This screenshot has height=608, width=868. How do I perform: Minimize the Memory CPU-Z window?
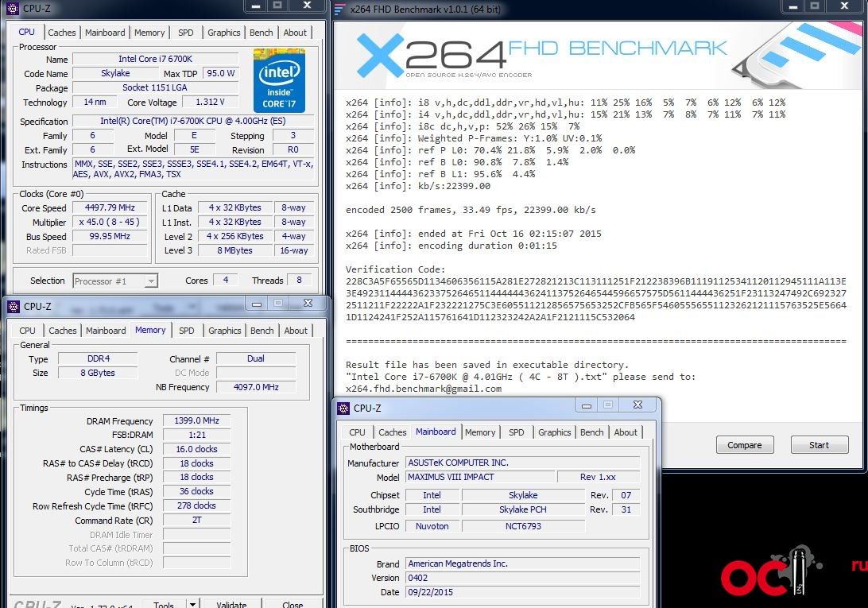coord(257,304)
